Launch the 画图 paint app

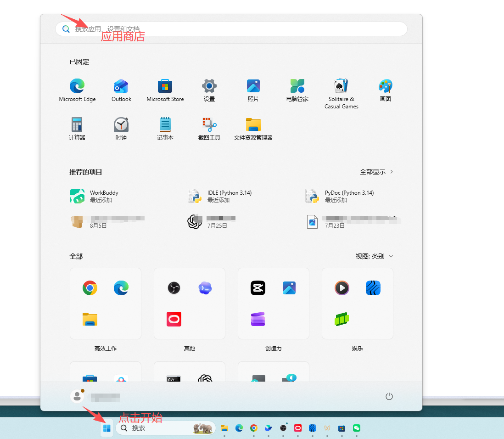pyautogui.click(x=386, y=90)
